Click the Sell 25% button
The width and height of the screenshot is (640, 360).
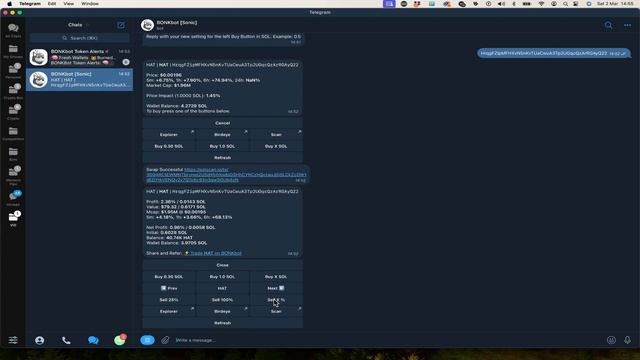coord(169,300)
